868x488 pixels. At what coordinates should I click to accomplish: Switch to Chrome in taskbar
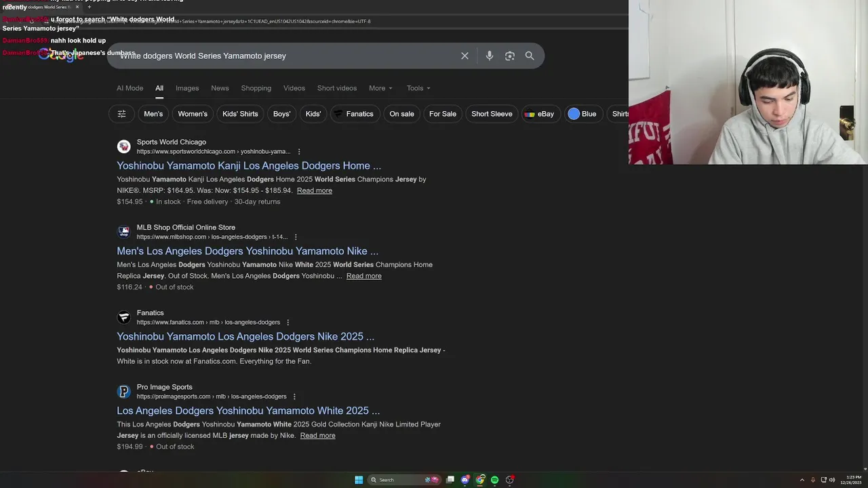coord(480,480)
